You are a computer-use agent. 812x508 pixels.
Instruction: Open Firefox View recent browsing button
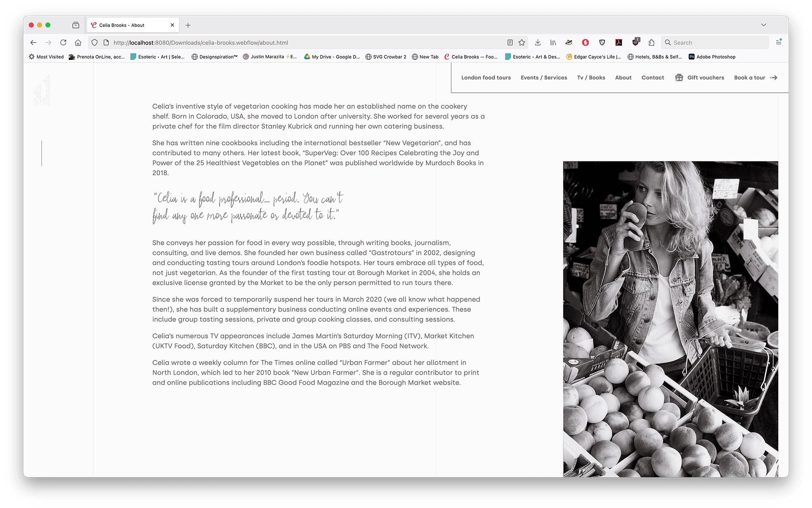76,25
